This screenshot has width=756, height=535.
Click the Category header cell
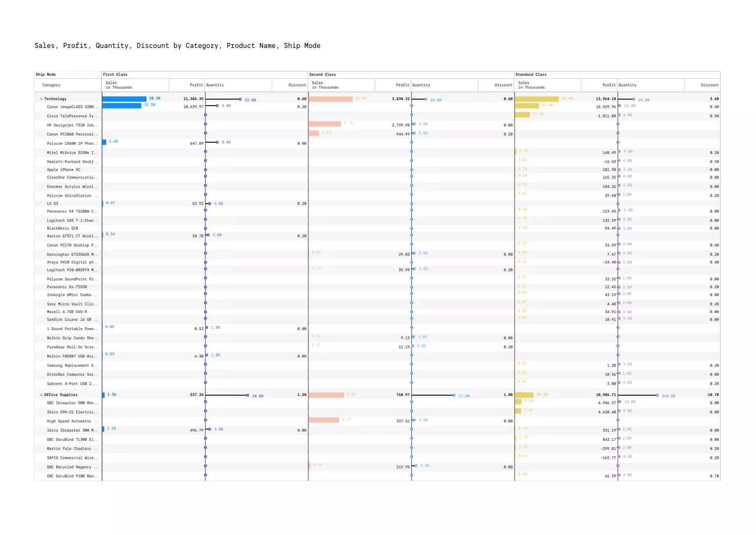point(51,85)
